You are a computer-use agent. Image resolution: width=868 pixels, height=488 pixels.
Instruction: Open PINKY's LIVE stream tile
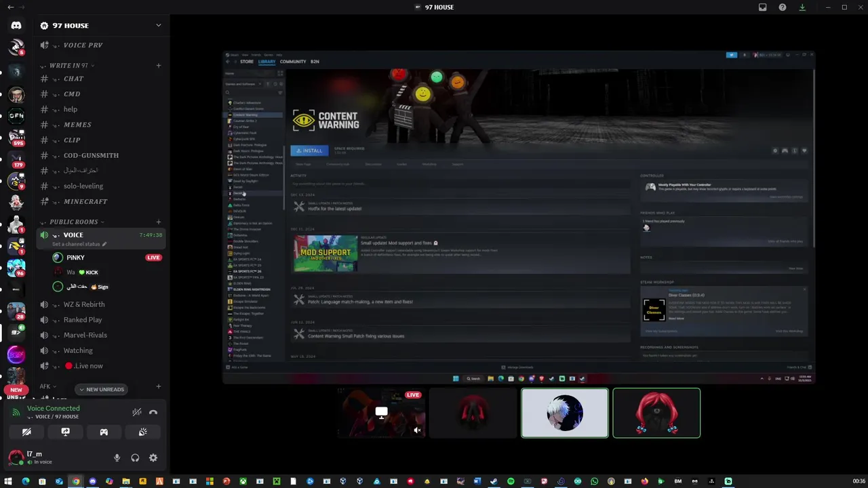point(382,413)
